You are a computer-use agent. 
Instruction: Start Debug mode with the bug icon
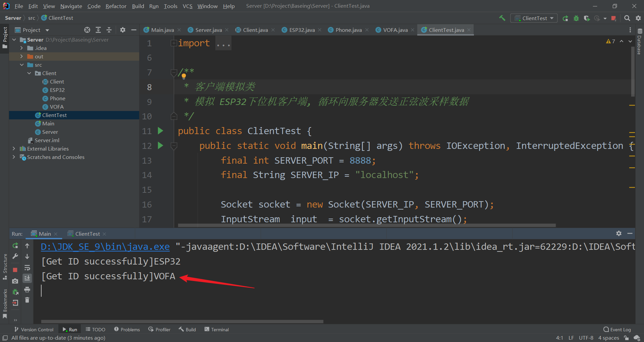coord(576,18)
